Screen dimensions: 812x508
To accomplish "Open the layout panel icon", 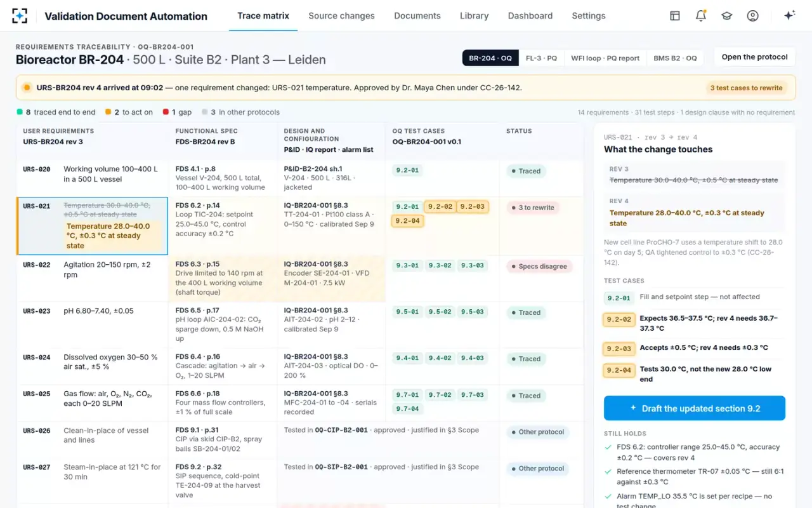I will coord(675,16).
